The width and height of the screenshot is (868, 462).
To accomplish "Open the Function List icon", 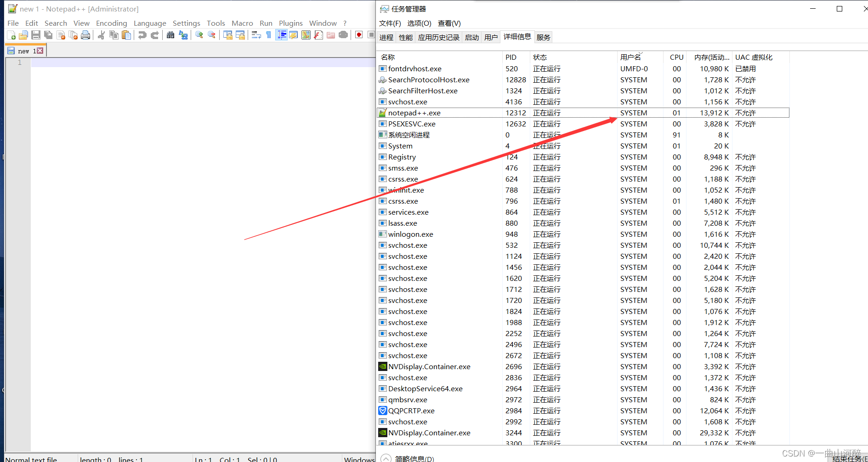I will click(318, 35).
